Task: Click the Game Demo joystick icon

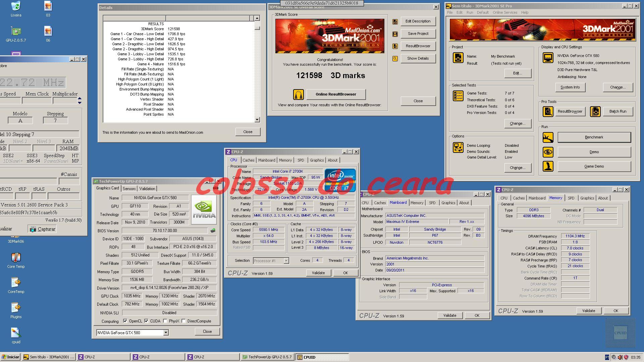Action: [x=548, y=167]
